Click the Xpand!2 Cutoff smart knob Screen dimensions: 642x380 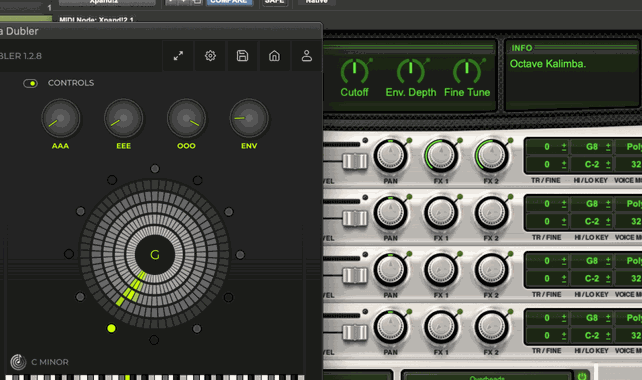[x=355, y=72]
